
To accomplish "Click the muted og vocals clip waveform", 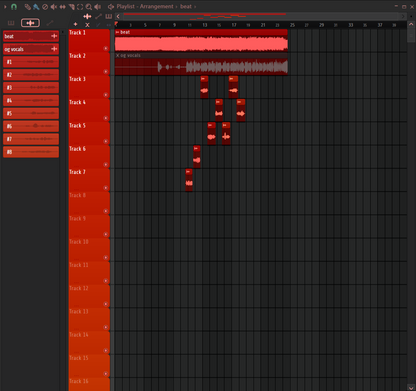I will (201, 67).
